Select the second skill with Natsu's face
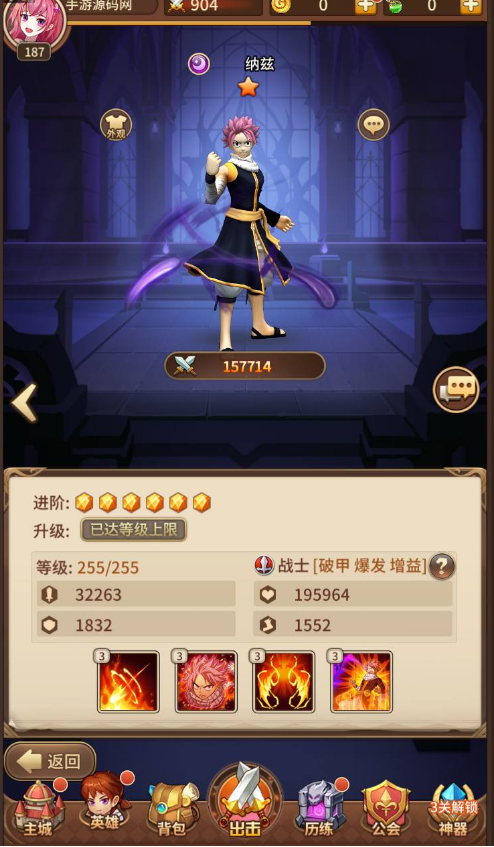 click(x=206, y=682)
